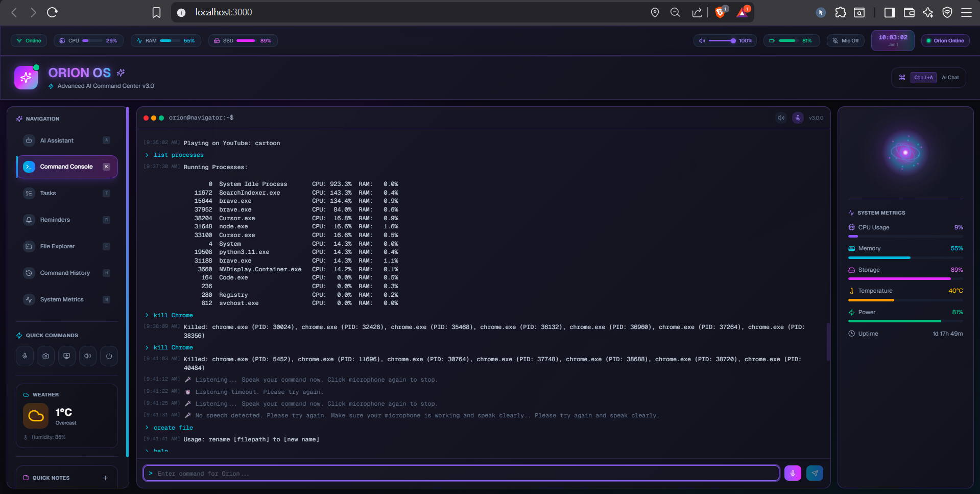Open File Explorer from the sidebar

[67, 246]
